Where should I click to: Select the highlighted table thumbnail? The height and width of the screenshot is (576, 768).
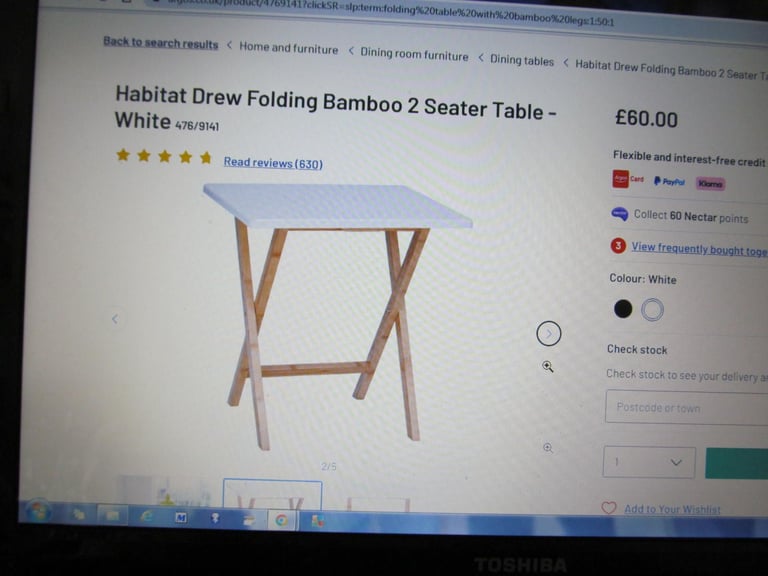pyautogui.click(x=272, y=495)
